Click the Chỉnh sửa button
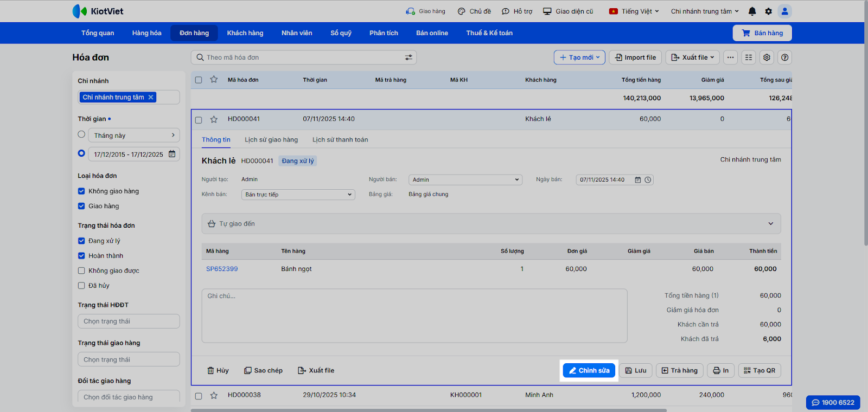Image resolution: width=868 pixels, height=412 pixels. coord(589,371)
